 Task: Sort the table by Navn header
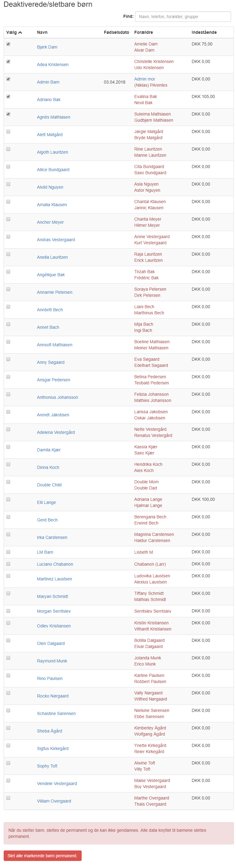pos(42,32)
